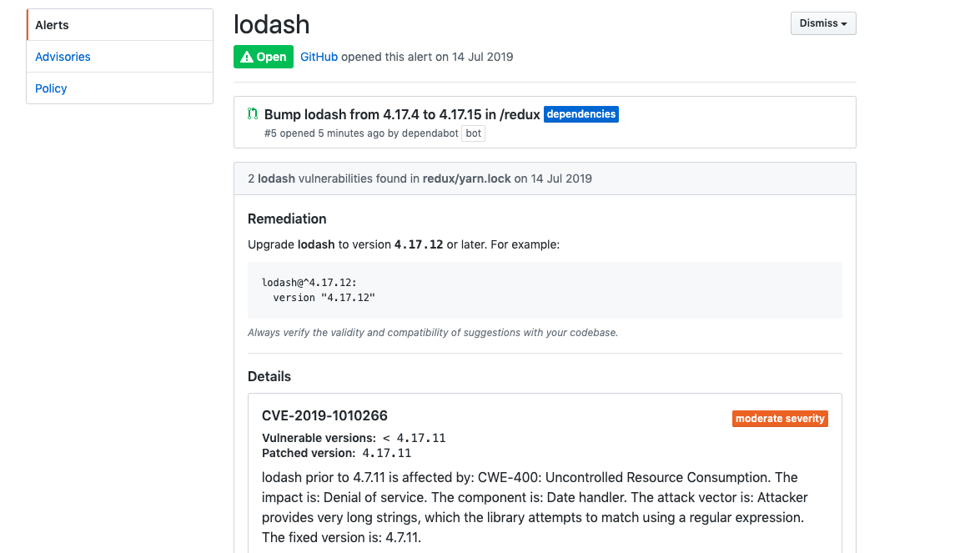Screen dimensions: 980x553
Task: Click the blue dependencies label
Action: 581,114
